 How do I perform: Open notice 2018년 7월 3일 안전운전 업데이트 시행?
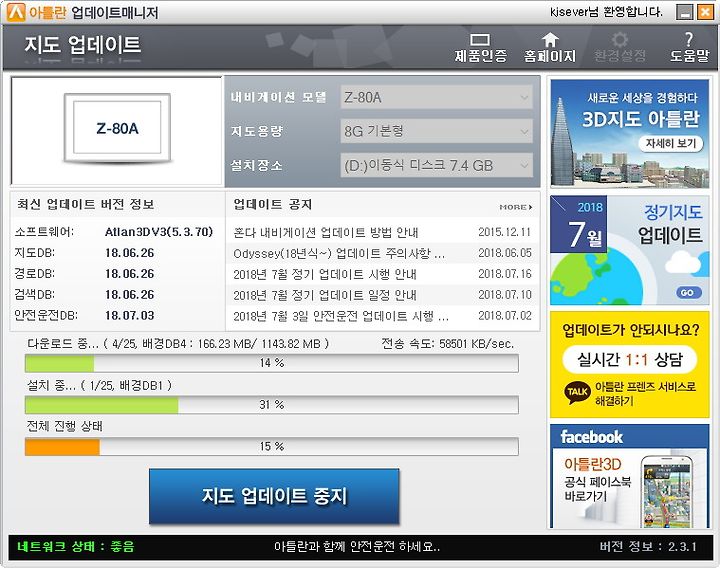tap(341, 316)
